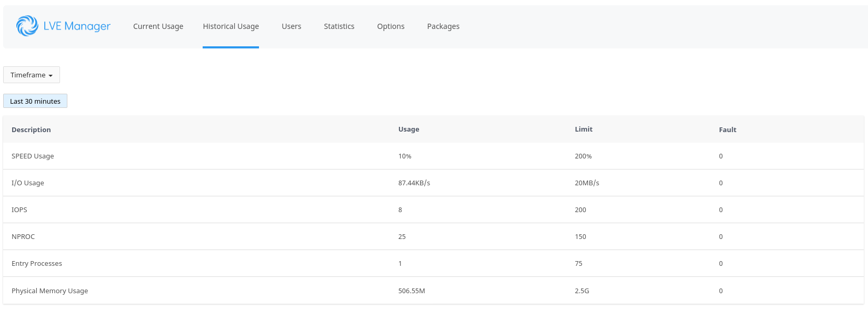The image size is (868, 309).
Task: Open the Statistics tab
Action: tap(339, 26)
